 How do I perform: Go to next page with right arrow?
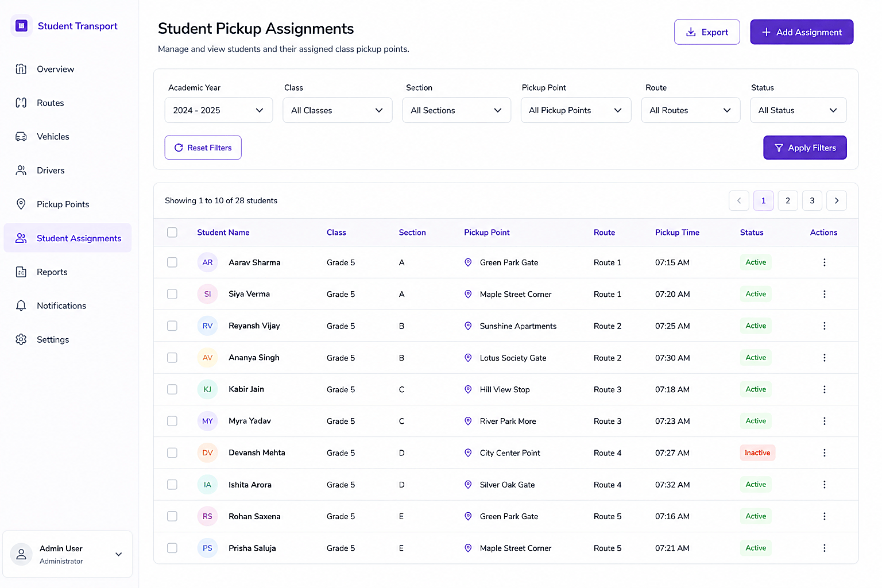pyautogui.click(x=837, y=200)
